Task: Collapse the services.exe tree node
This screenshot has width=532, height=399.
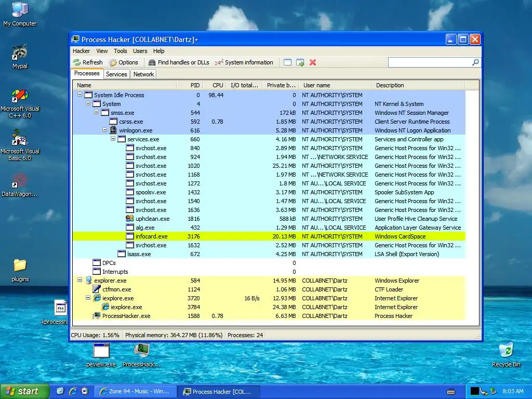Action: coord(113,139)
